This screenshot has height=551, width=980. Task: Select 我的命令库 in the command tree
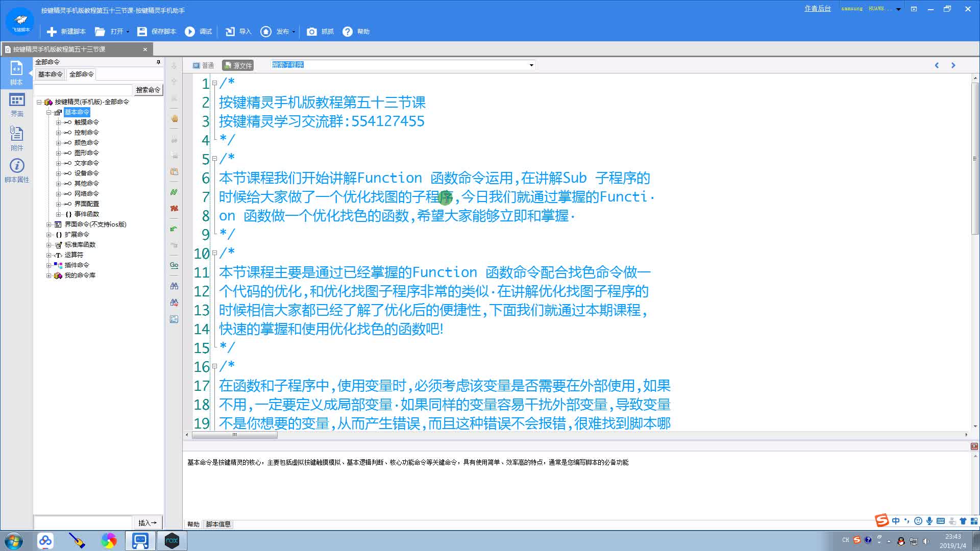coord(80,275)
